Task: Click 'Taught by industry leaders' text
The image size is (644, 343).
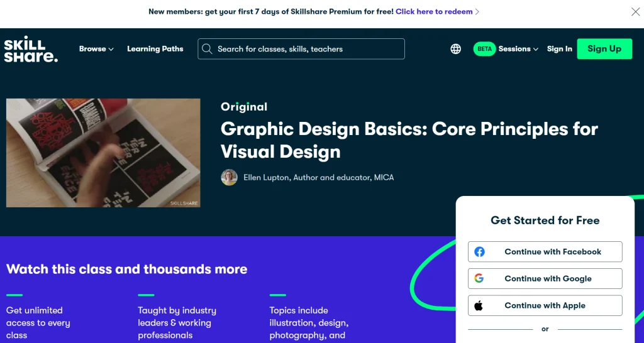Action: [177, 323]
